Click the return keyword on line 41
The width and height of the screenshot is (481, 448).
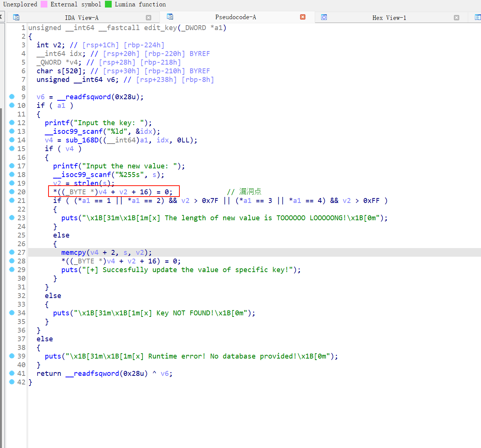tap(49, 374)
